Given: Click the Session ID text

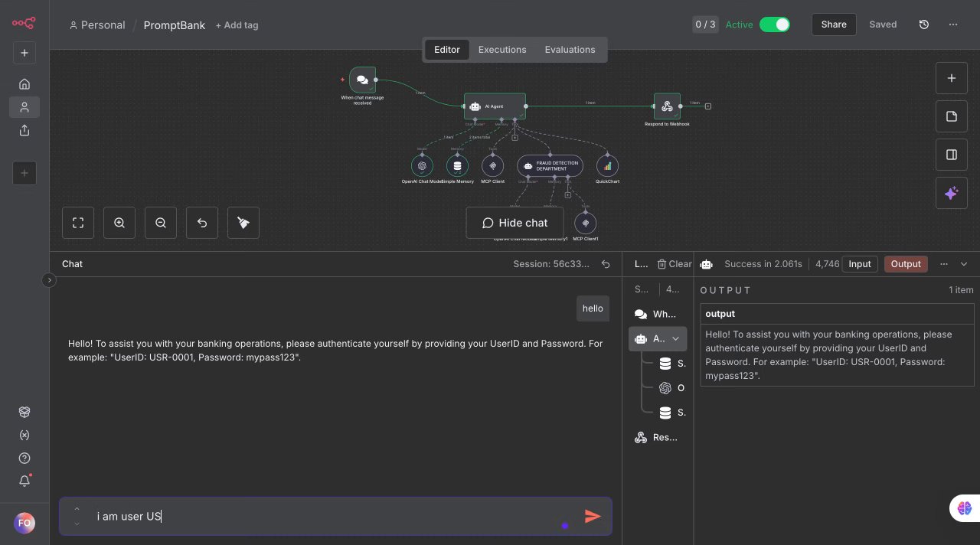Looking at the screenshot, I should (551, 264).
